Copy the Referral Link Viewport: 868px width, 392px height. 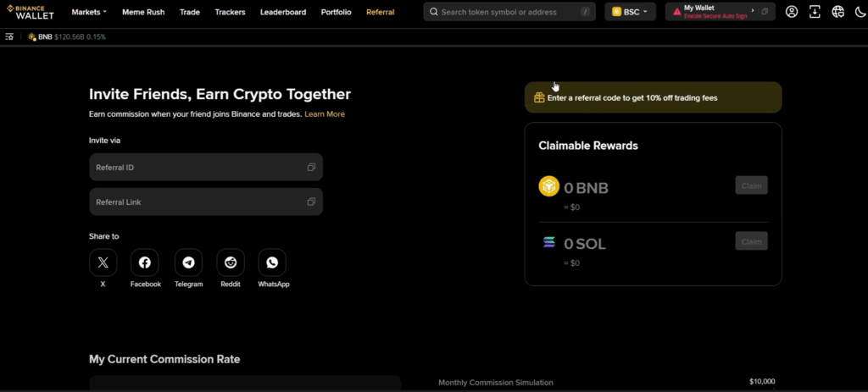(x=311, y=202)
